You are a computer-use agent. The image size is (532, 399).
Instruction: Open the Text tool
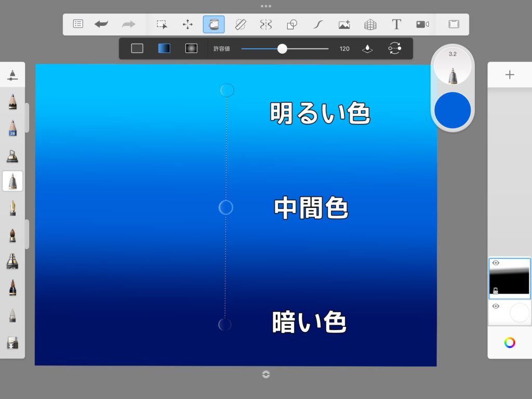pyautogui.click(x=396, y=24)
